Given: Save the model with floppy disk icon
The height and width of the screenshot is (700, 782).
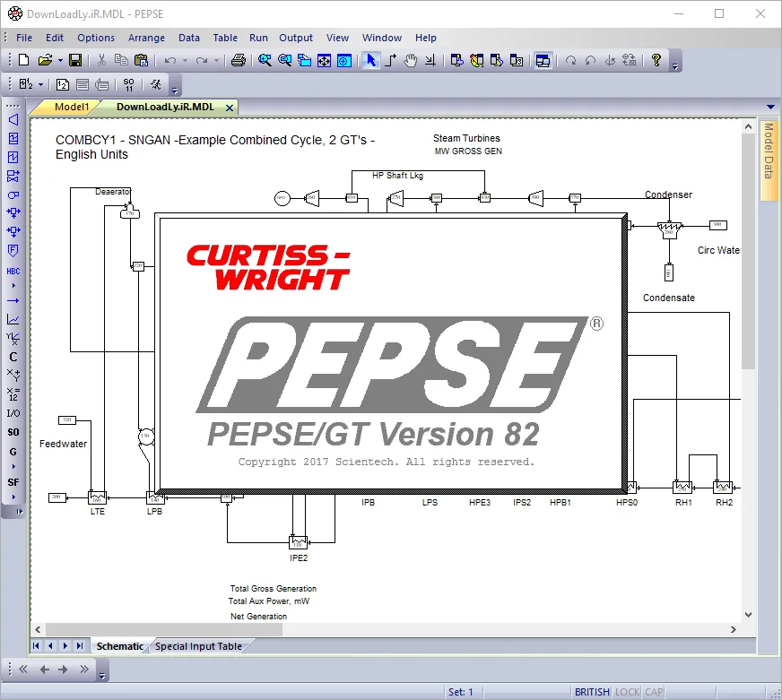Looking at the screenshot, I should [x=75, y=60].
